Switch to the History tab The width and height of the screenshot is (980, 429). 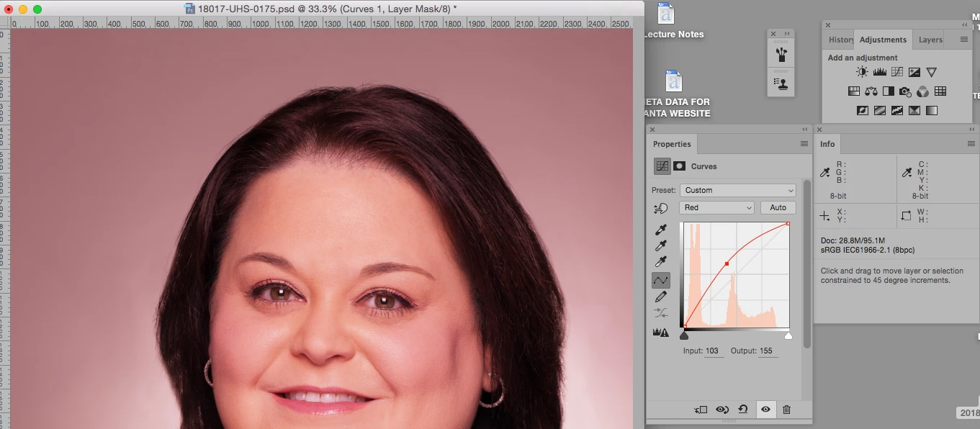point(840,40)
